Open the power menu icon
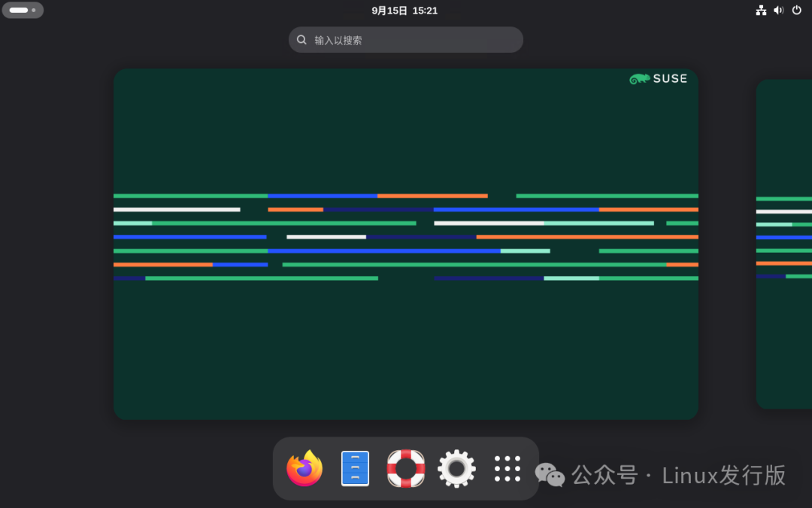 pos(797,10)
